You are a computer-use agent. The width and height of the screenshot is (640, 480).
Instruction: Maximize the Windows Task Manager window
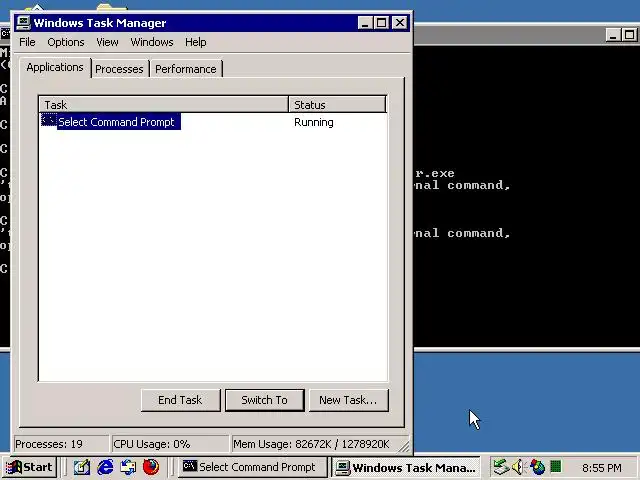[x=382, y=23]
